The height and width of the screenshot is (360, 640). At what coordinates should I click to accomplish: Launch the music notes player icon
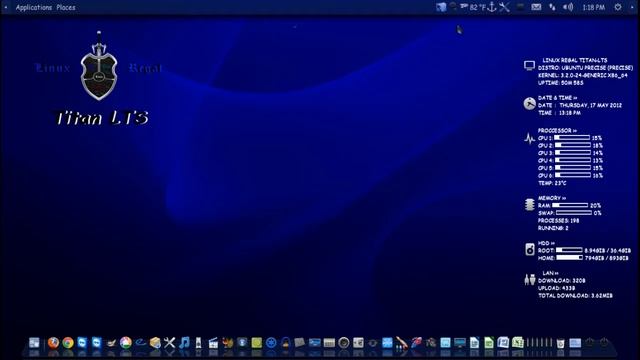point(184,342)
